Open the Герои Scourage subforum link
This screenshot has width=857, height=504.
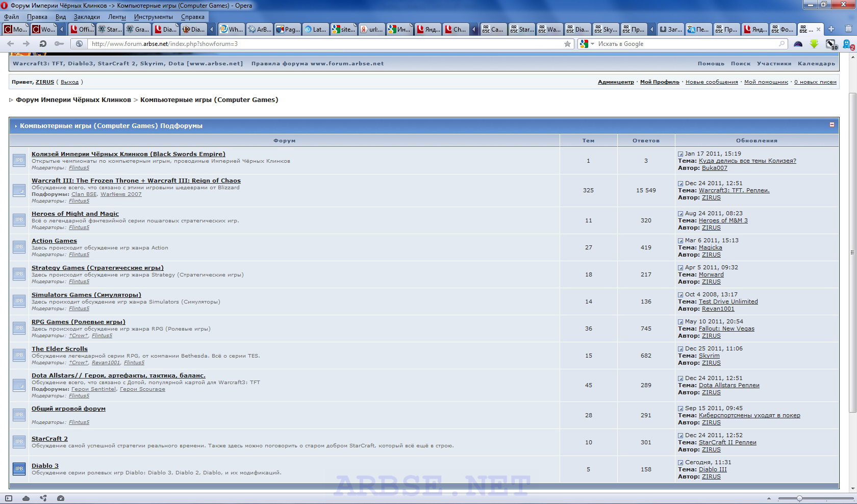coord(142,389)
